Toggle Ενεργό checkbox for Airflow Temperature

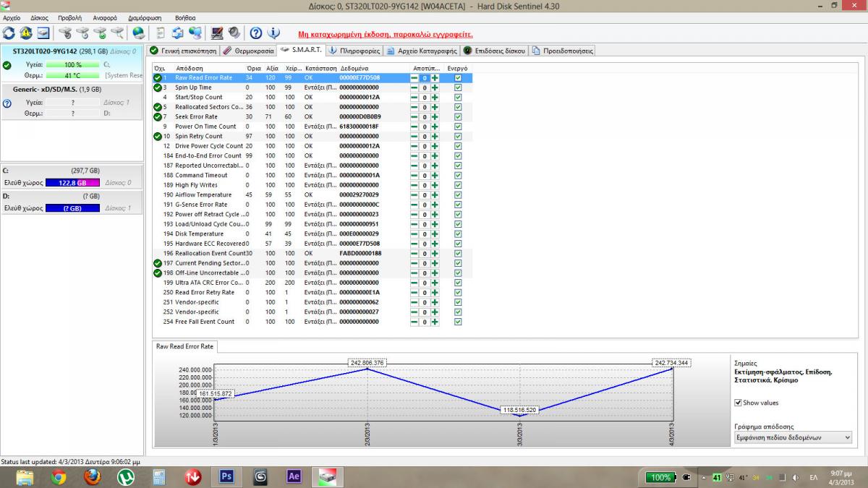click(458, 194)
